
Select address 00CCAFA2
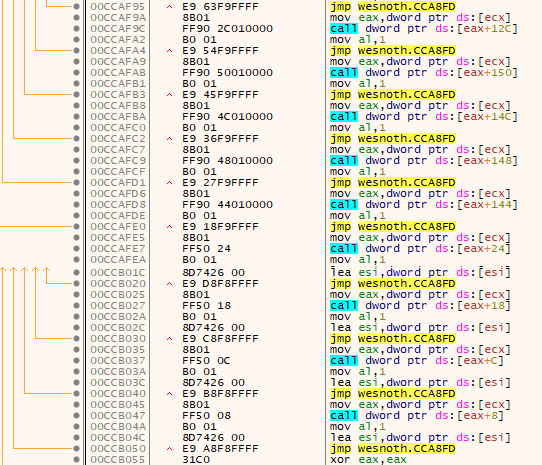click(118, 39)
